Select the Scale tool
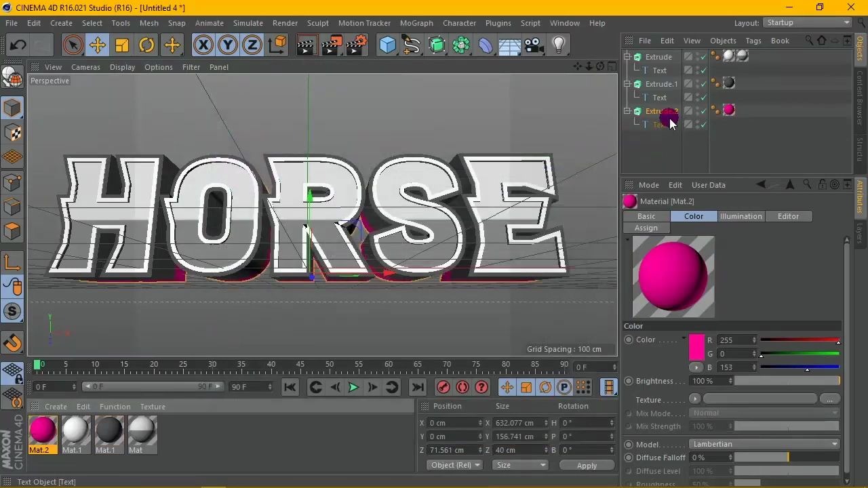This screenshot has height=488, width=868. 122,45
